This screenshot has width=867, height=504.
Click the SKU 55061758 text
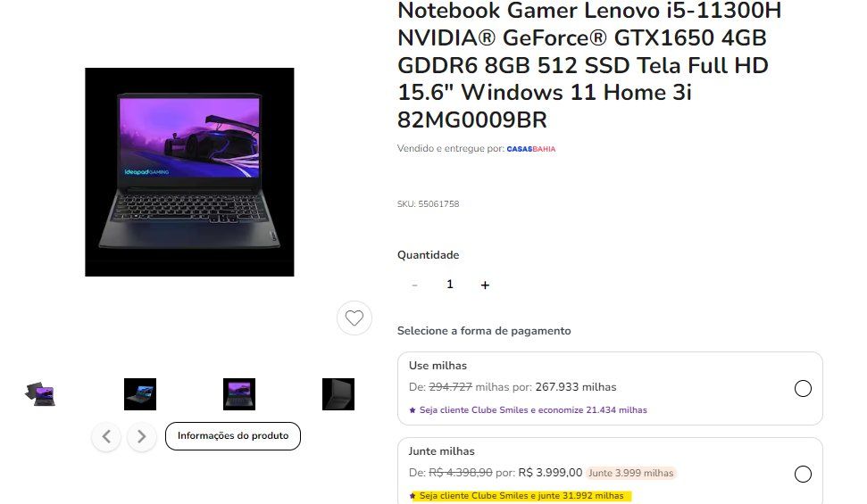[x=428, y=204]
